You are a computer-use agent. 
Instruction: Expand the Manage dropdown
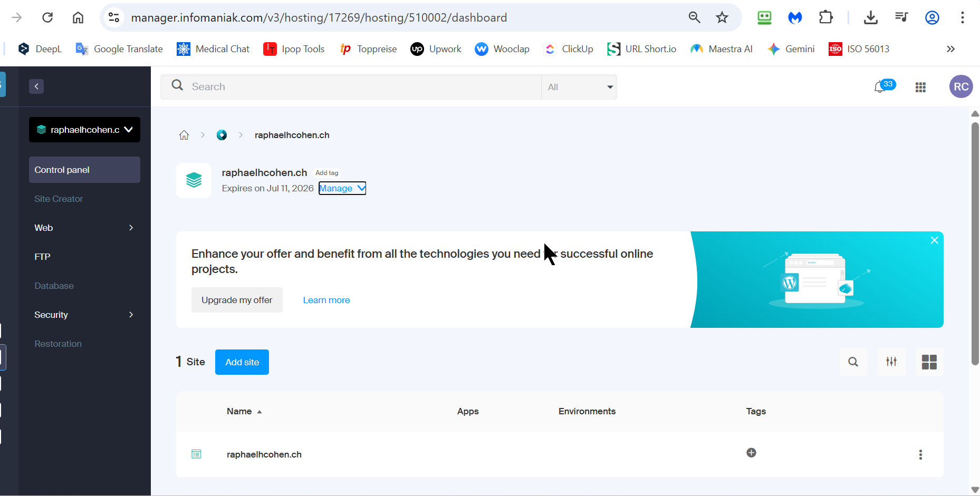(342, 189)
